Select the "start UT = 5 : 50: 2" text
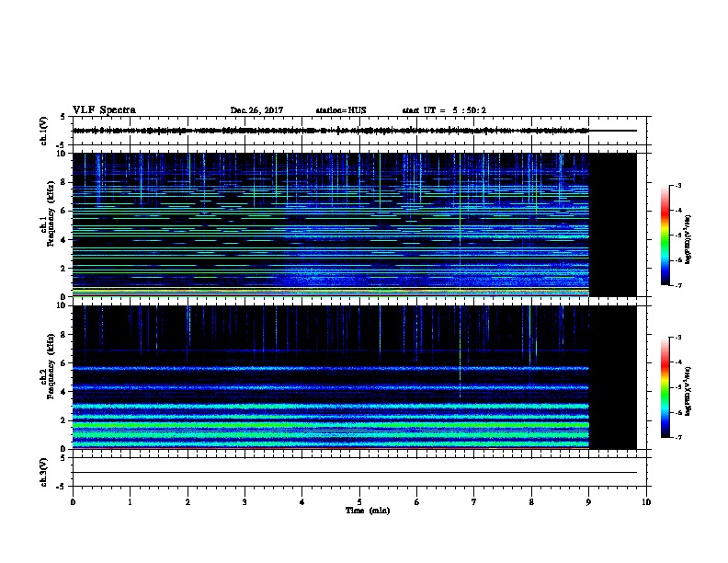728x563 pixels. (444, 110)
